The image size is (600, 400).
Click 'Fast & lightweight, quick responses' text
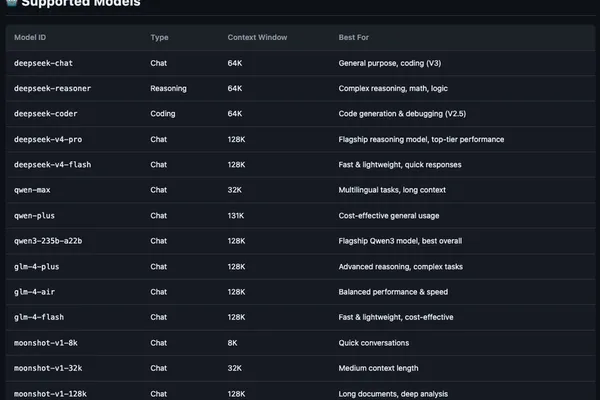[x=400, y=165]
